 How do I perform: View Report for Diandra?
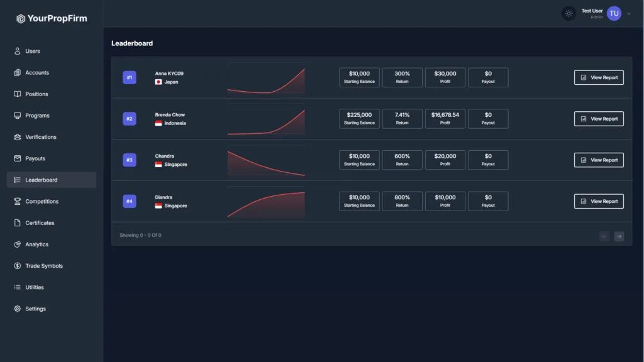[x=599, y=201]
